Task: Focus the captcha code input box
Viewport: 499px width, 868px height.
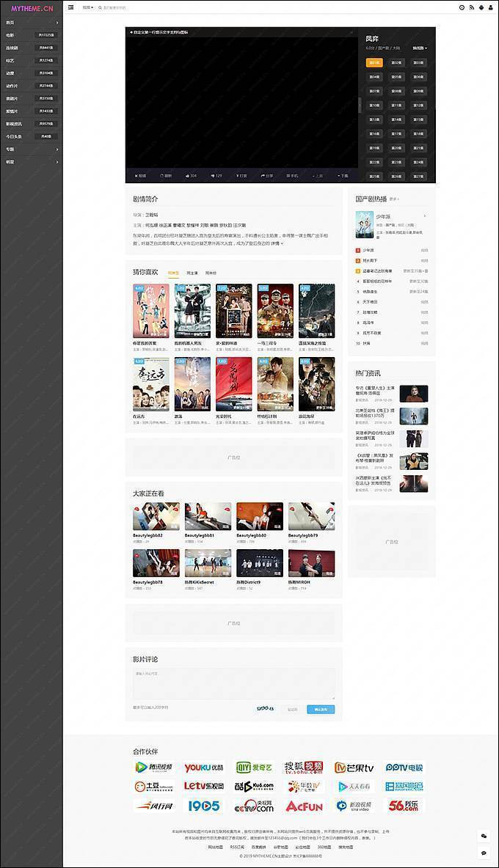Action: click(x=292, y=709)
